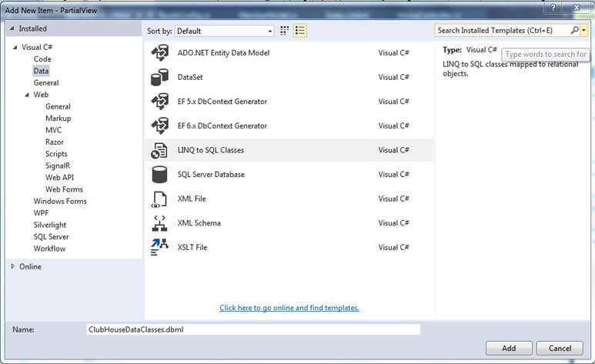Screen dimensions: 595x364
Task: Select the Data category
Action: [x=41, y=71]
